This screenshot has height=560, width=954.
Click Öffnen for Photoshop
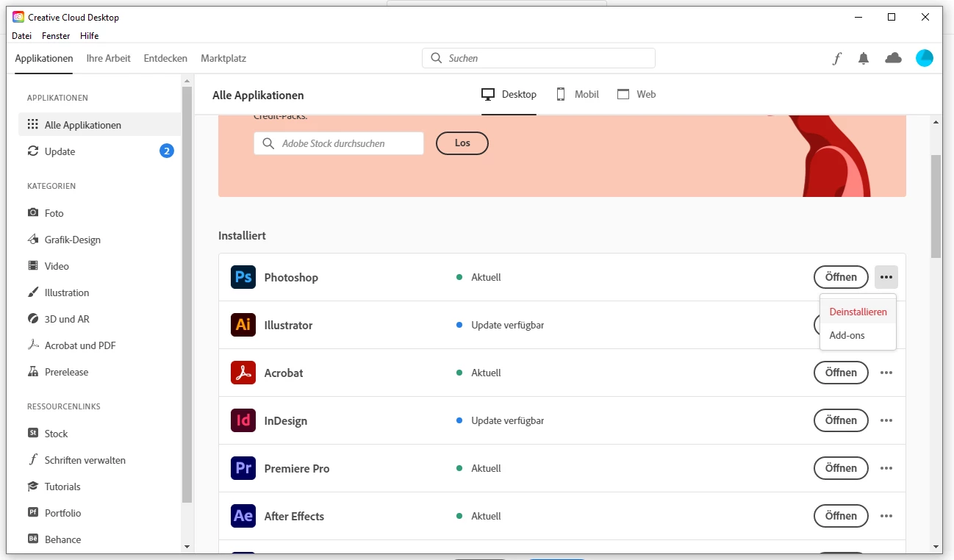click(x=841, y=277)
